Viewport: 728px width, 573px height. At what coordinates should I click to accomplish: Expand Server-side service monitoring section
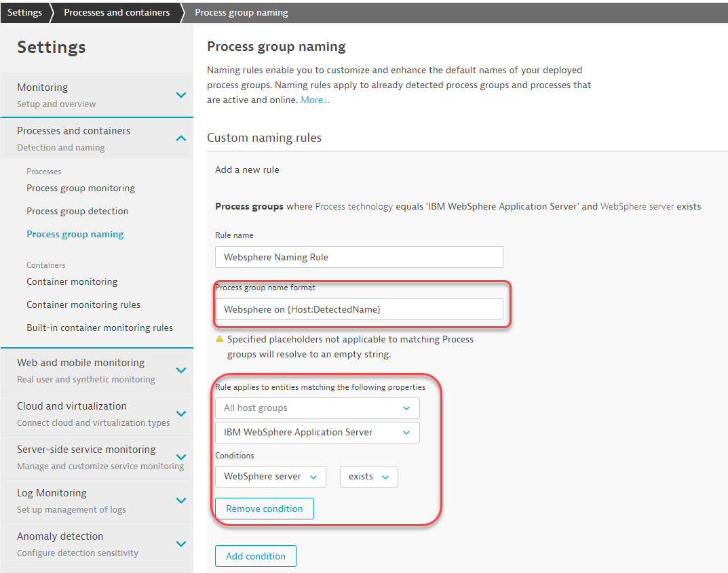tap(181, 457)
